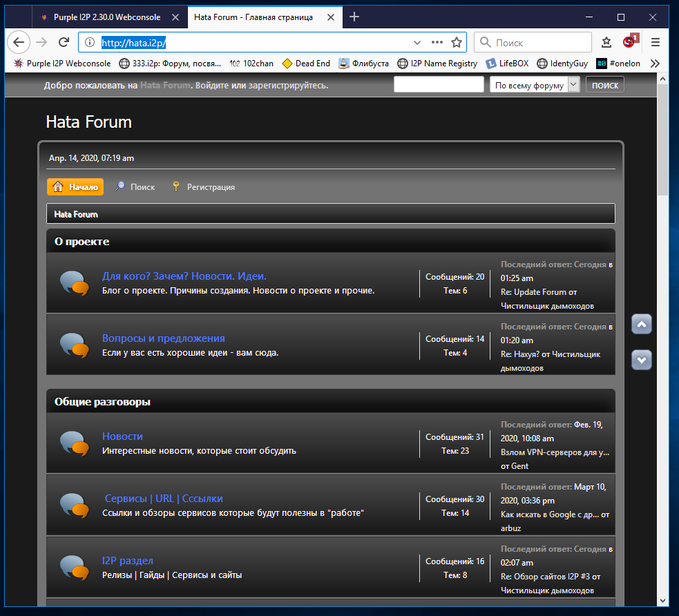Close the Hata Forum tab
The height and width of the screenshot is (616, 679).
tap(330, 17)
